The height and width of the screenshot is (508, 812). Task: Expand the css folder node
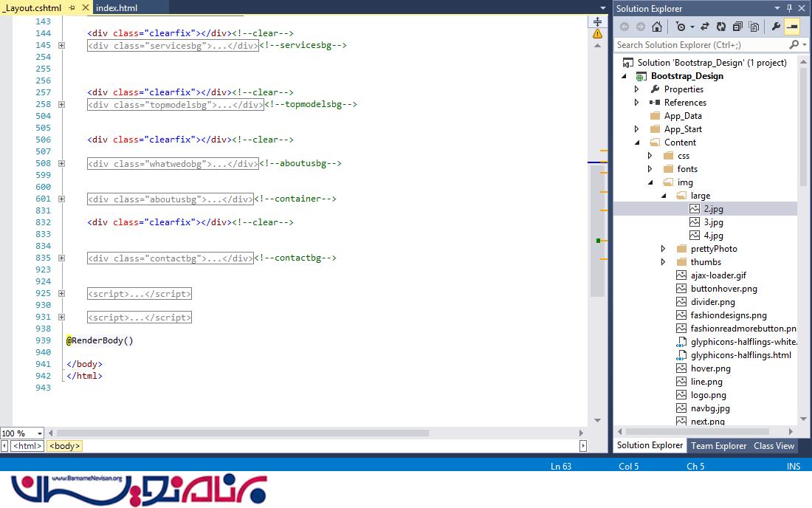click(650, 156)
